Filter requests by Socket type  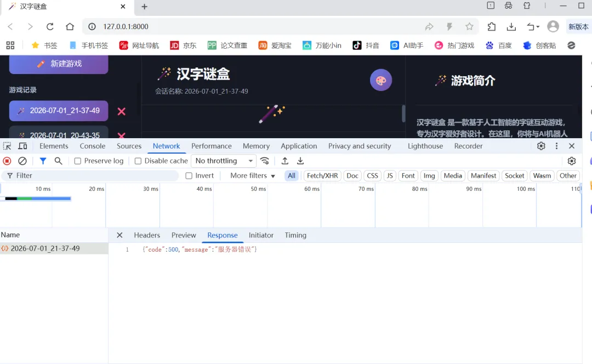[x=514, y=175]
